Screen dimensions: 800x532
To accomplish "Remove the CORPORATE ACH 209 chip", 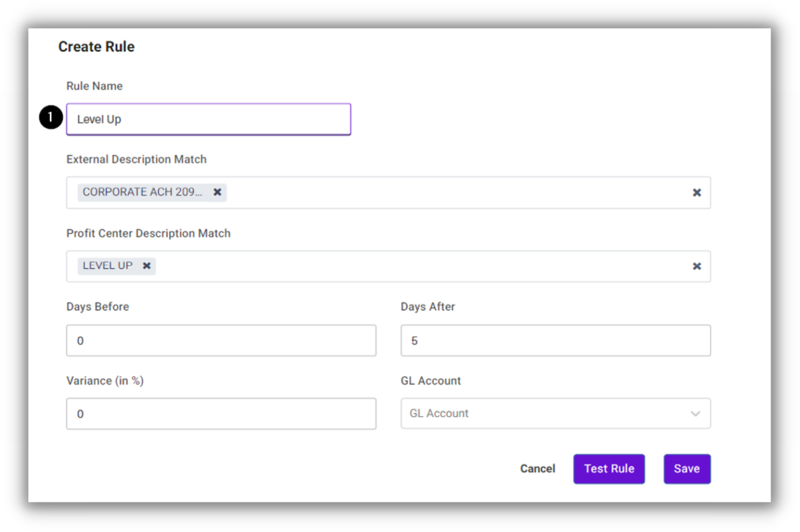I will (217, 192).
